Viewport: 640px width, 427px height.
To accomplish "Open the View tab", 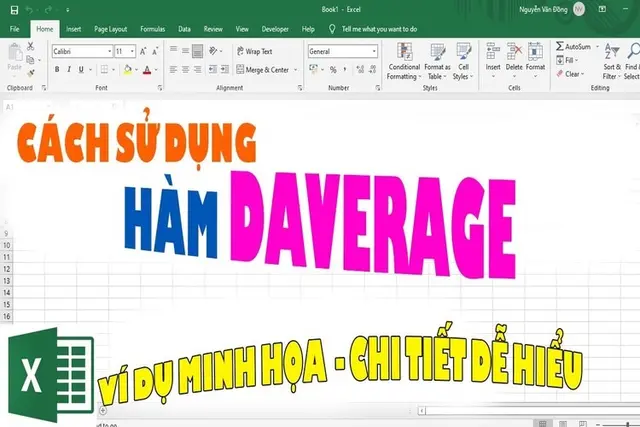I will tap(242, 29).
